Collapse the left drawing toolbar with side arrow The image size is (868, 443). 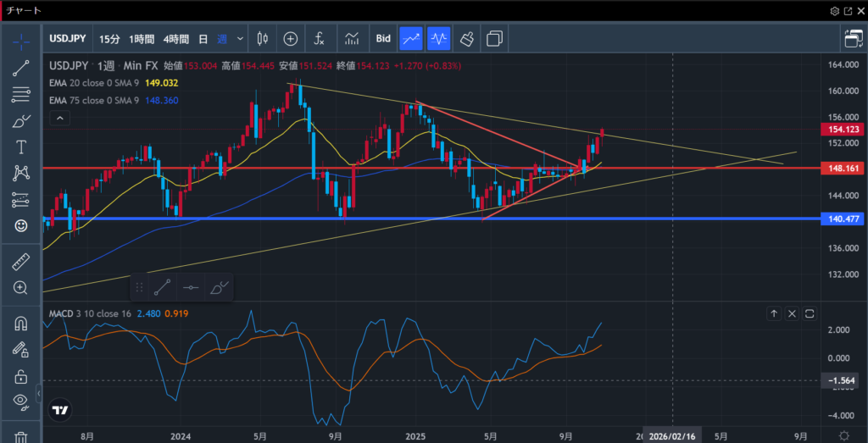[38, 393]
